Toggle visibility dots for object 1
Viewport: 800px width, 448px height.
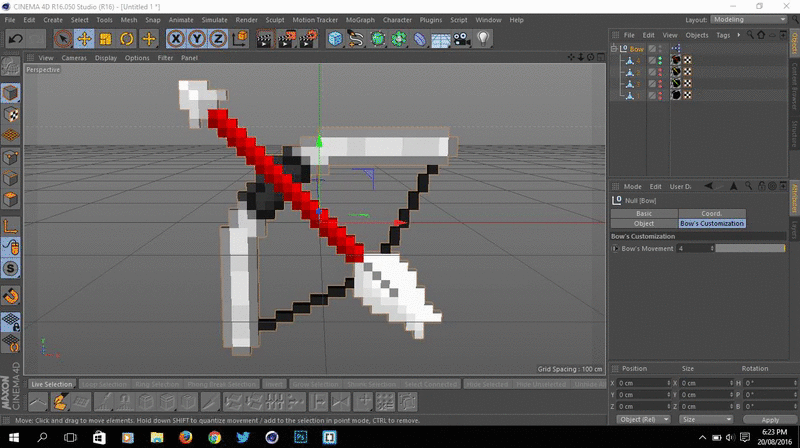click(x=660, y=95)
